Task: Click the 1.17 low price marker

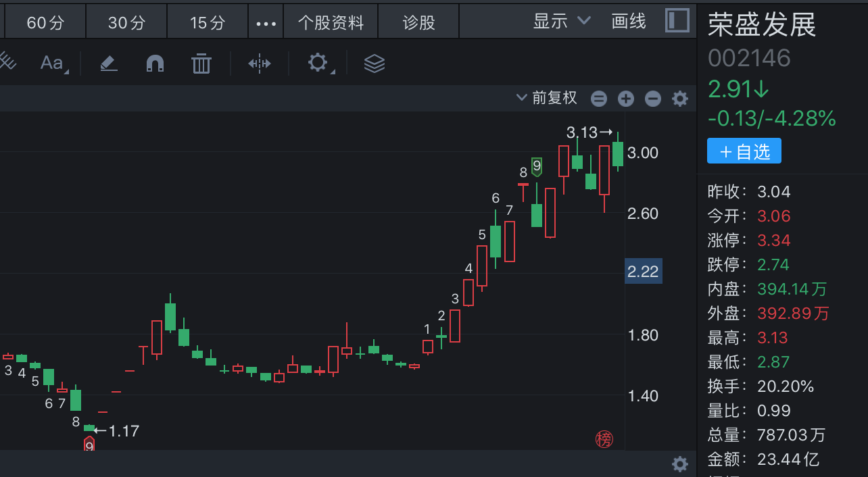Action: [116, 430]
